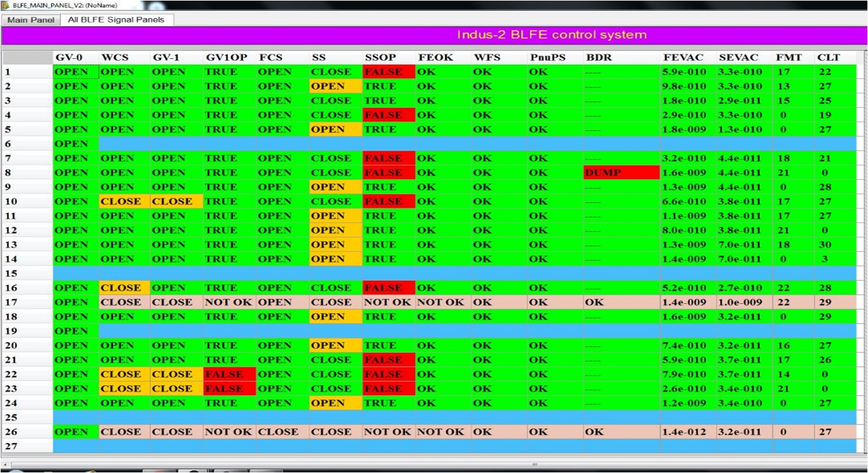Click the FEVAC column header
Viewport: 868px width, 473px height.
[x=688, y=57]
